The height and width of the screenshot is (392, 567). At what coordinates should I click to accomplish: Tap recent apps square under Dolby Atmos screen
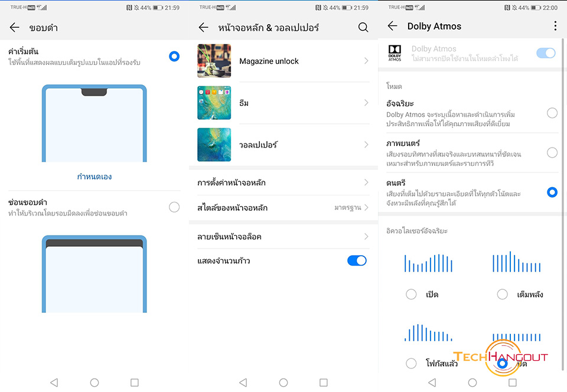click(513, 382)
